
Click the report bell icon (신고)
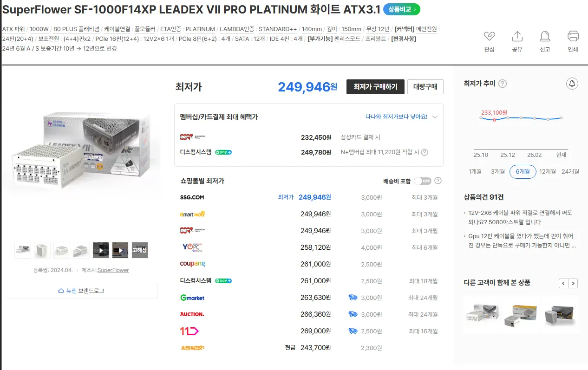545,37
